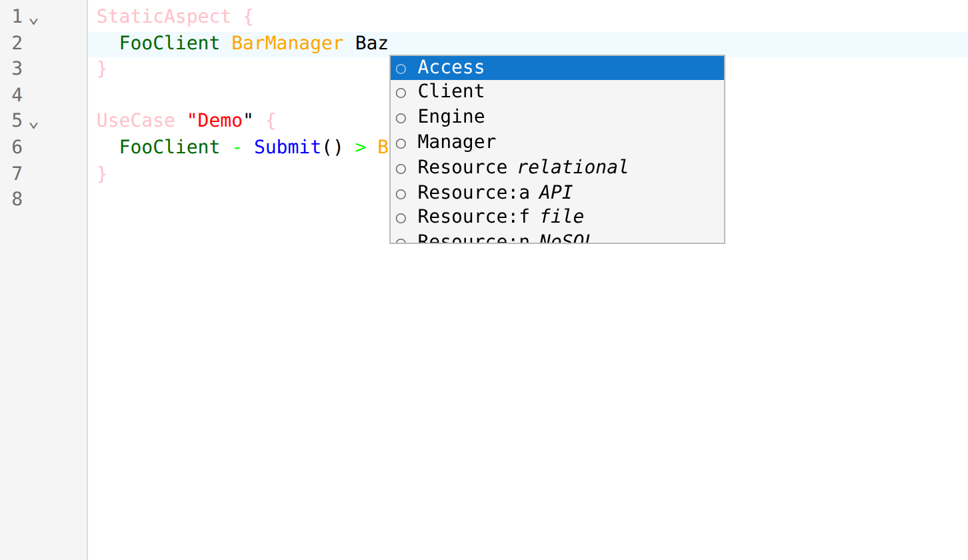This screenshot has width=968, height=560.
Task: Click the circle icon beside Resource:f file
Action: 401,219
